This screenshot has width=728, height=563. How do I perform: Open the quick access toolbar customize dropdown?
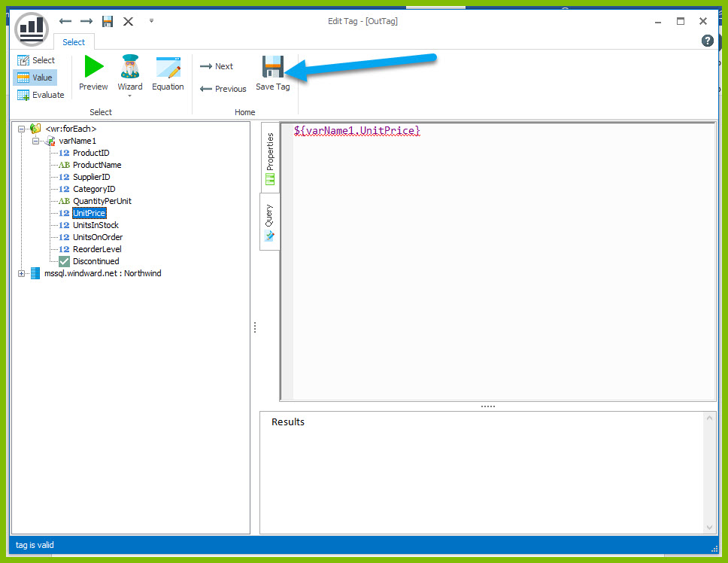tap(151, 21)
